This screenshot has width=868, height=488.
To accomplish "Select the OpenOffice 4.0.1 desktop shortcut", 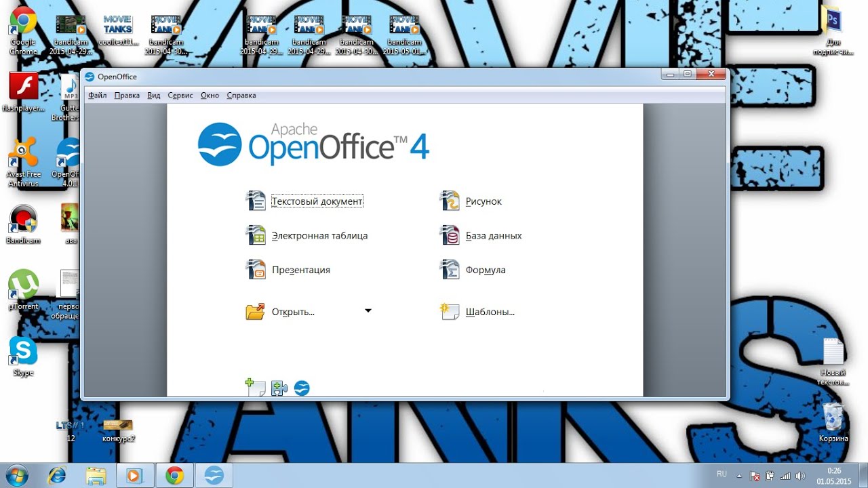I will pos(66,163).
